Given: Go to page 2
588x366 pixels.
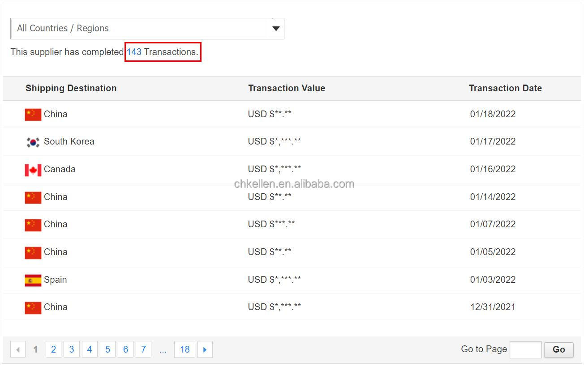Looking at the screenshot, I should 53,349.
